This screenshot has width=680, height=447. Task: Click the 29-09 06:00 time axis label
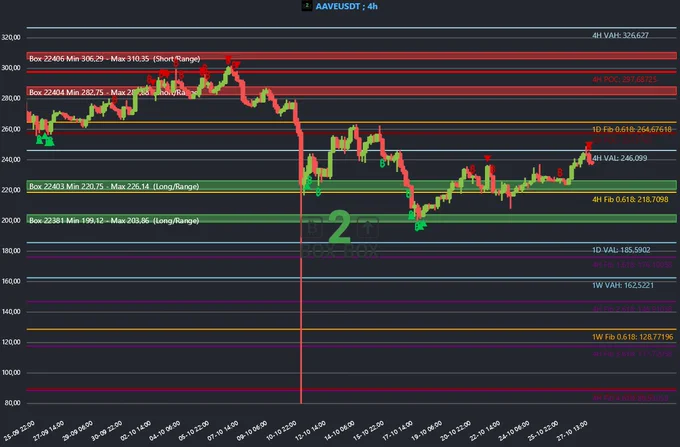click(x=77, y=431)
